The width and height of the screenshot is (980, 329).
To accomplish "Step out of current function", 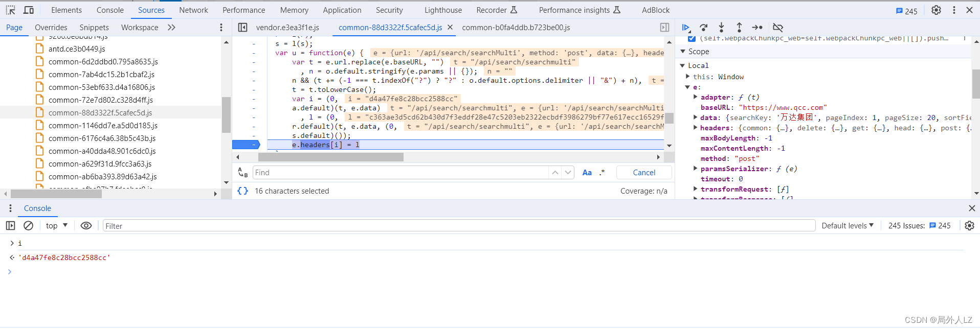I will [739, 28].
